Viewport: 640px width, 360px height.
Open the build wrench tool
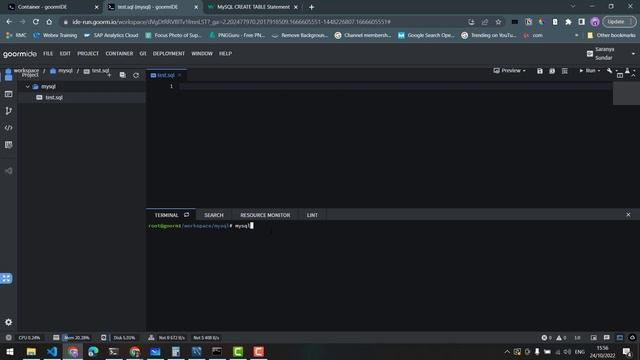(x=609, y=71)
